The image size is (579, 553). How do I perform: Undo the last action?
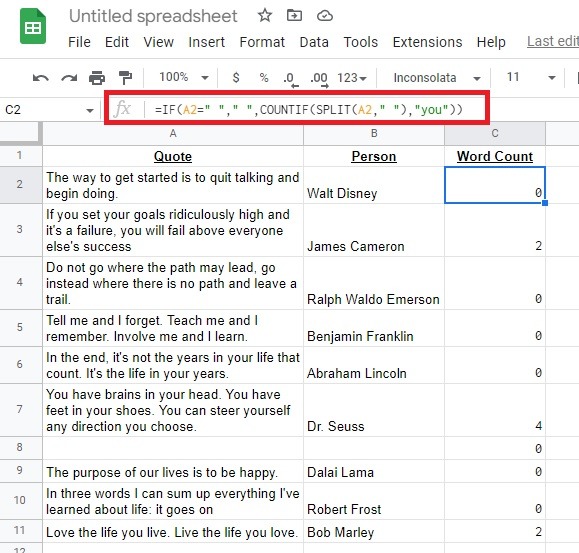(x=40, y=78)
